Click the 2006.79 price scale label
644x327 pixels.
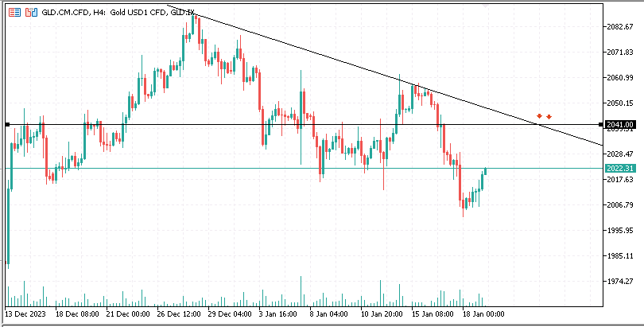pyautogui.click(x=619, y=205)
